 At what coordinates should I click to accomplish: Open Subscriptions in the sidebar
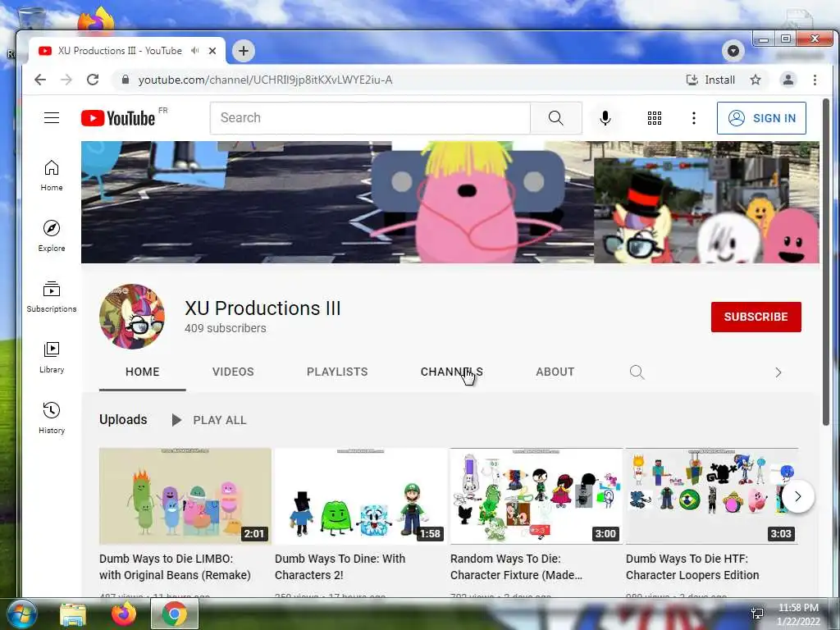pos(52,297)
